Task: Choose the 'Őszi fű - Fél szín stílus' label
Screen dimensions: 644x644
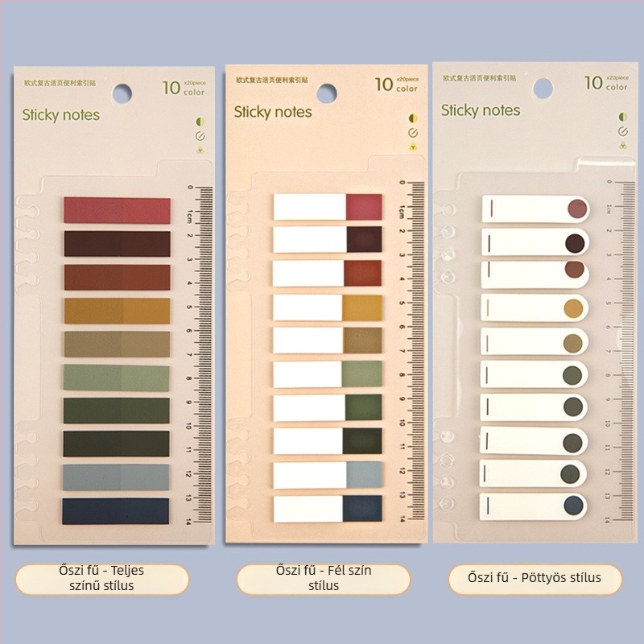Action: [324, 578]
